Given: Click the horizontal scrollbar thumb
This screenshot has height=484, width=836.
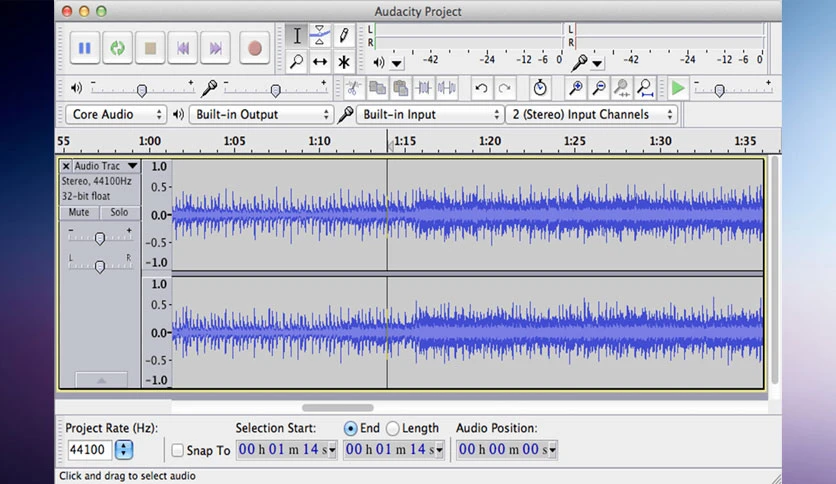Looking at the screenshot, I should pos(337,408).
